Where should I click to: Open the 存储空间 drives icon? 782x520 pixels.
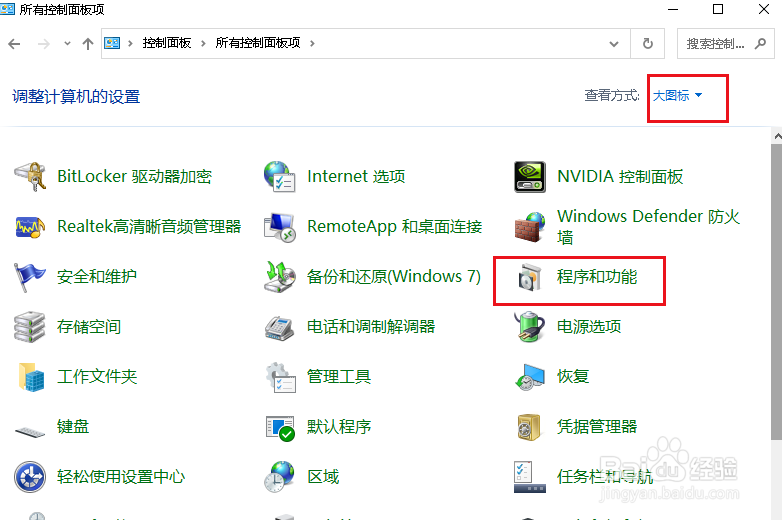[x=30, y=327]
